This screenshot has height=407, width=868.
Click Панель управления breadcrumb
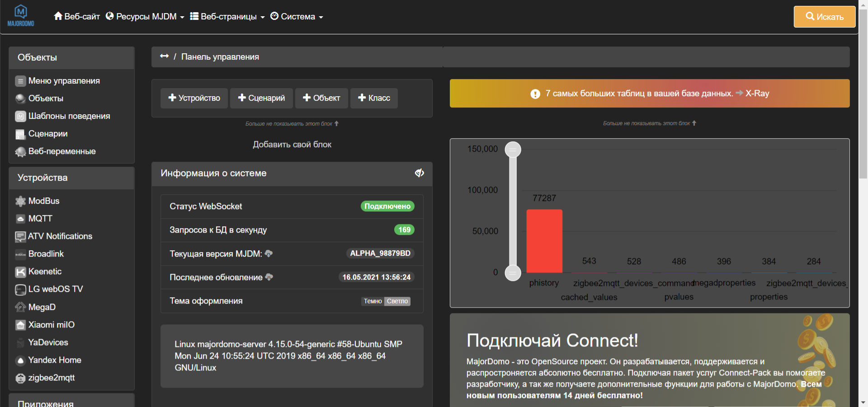tap(220, 57)
